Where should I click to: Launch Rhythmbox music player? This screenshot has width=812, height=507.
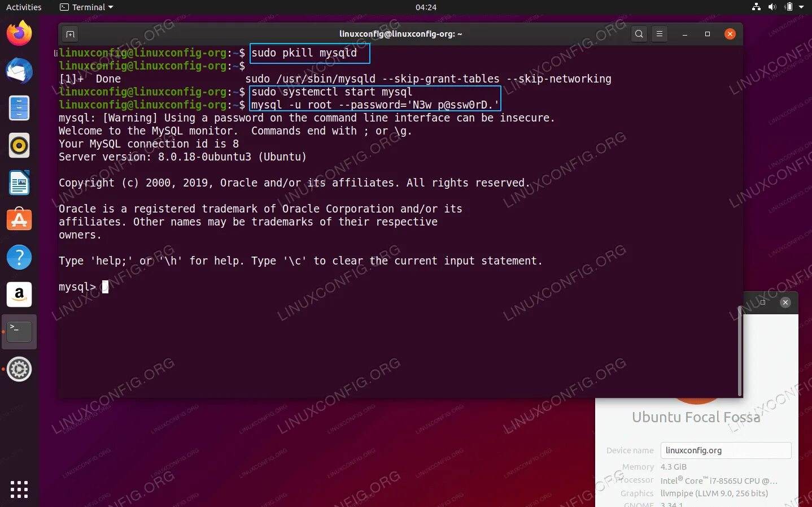pos(19,145)
